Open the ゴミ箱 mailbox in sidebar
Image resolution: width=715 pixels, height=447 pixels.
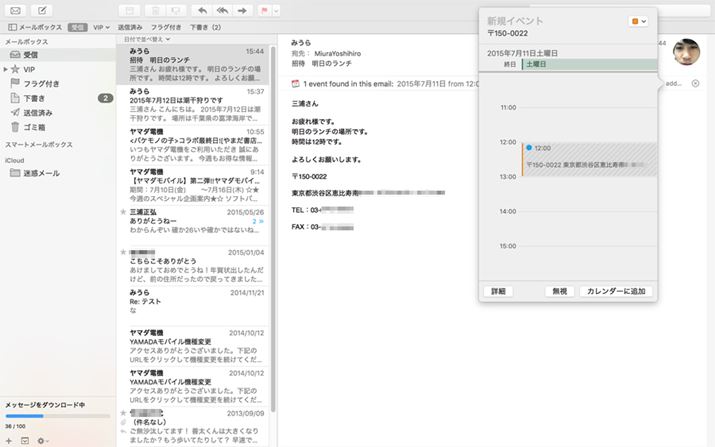pos(34,127)
